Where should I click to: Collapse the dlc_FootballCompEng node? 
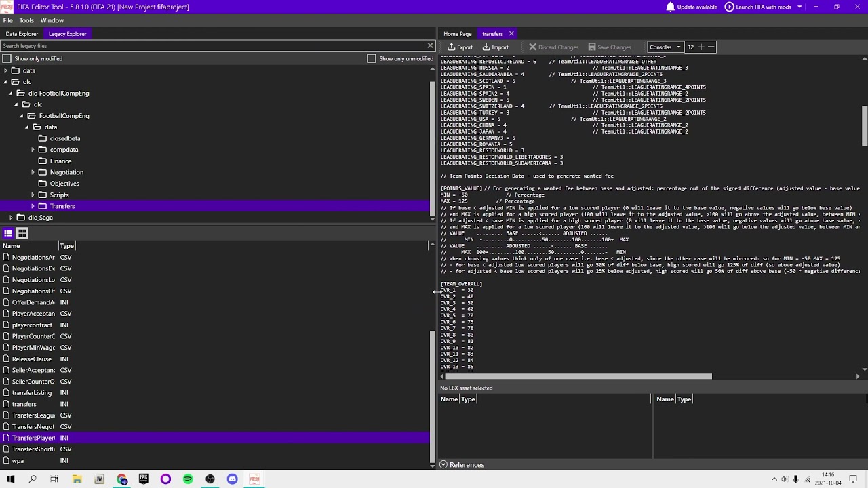click(11, 93)
